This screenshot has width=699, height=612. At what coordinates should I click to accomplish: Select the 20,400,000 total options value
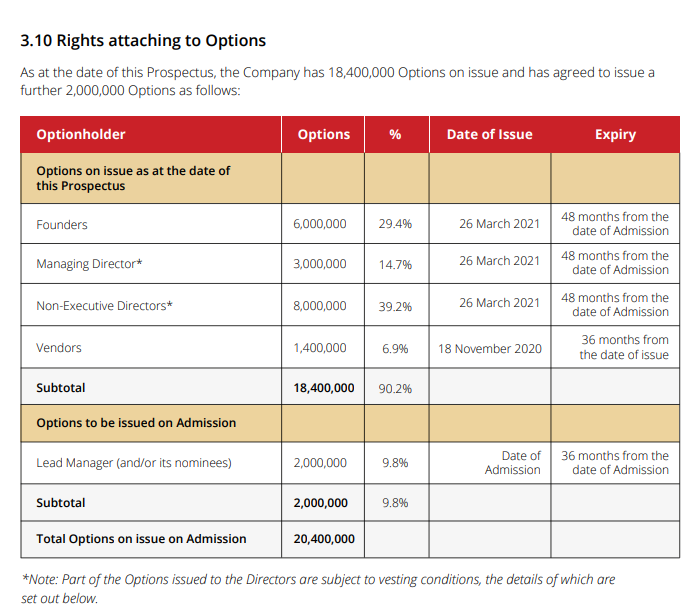click(x=324, y=539)
